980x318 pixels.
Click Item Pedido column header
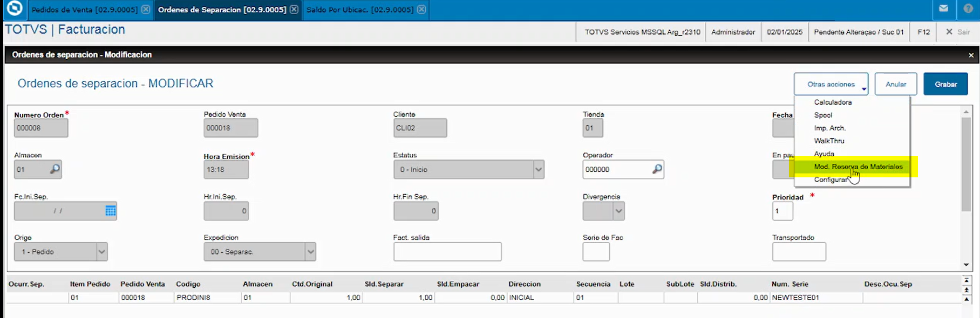click(x=90, y=284)
